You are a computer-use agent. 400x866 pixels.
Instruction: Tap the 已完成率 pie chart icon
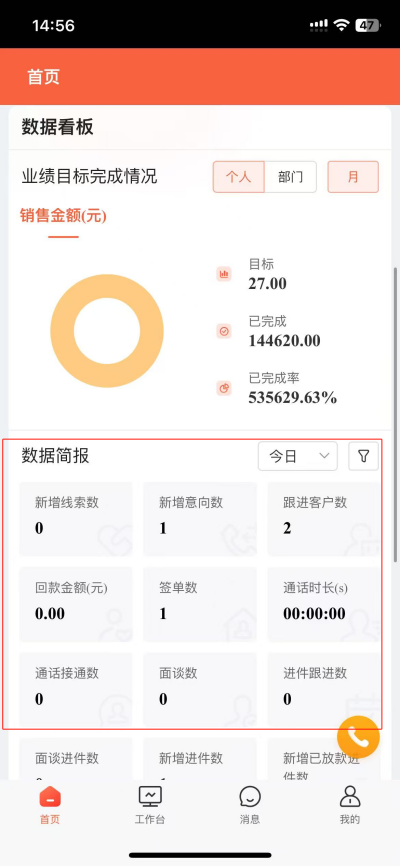(224, 389)
